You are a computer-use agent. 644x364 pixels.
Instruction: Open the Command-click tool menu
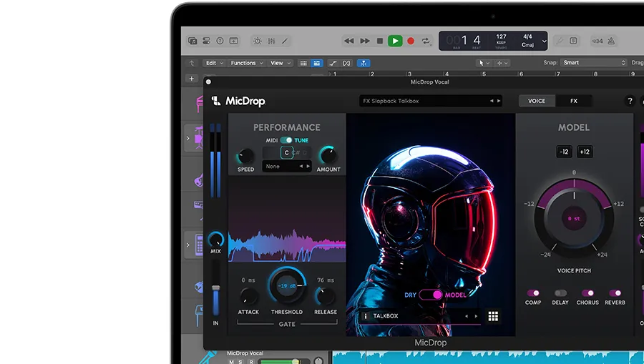(x=502, y=63)
